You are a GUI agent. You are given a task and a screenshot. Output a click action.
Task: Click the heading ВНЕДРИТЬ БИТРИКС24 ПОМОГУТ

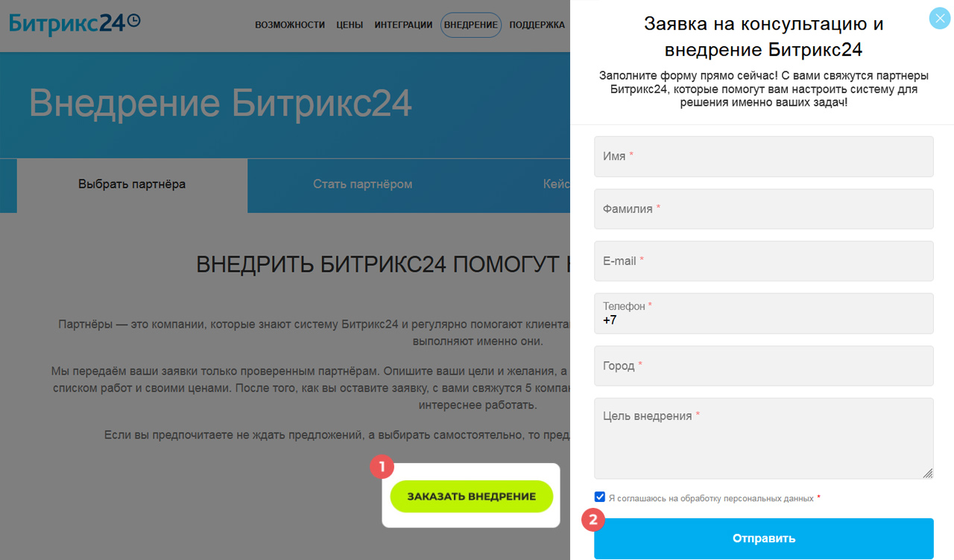(x=383, y=264)
